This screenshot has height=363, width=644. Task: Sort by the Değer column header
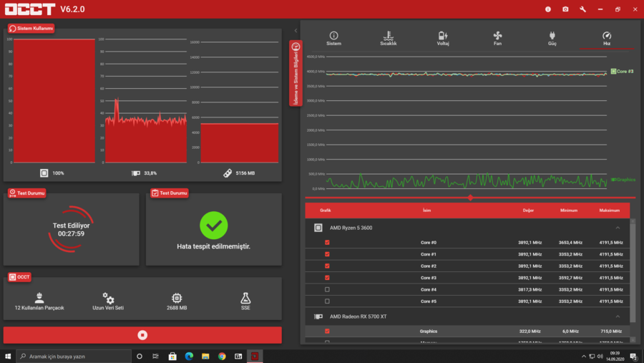528,210
